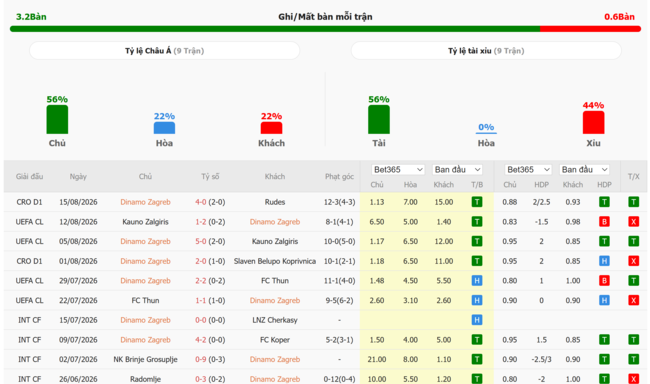Click the 3.2Bàn goals scored value
The height and width of the screenshot is (384, 650).
[31, 17]
